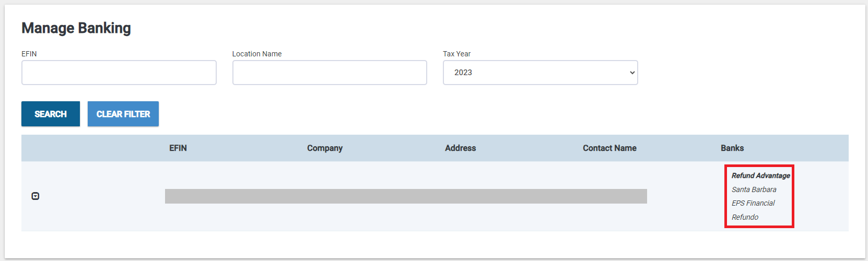The image size is (868, 261).
Task: Click the Banks column header
Action: (x=732, y=148)
